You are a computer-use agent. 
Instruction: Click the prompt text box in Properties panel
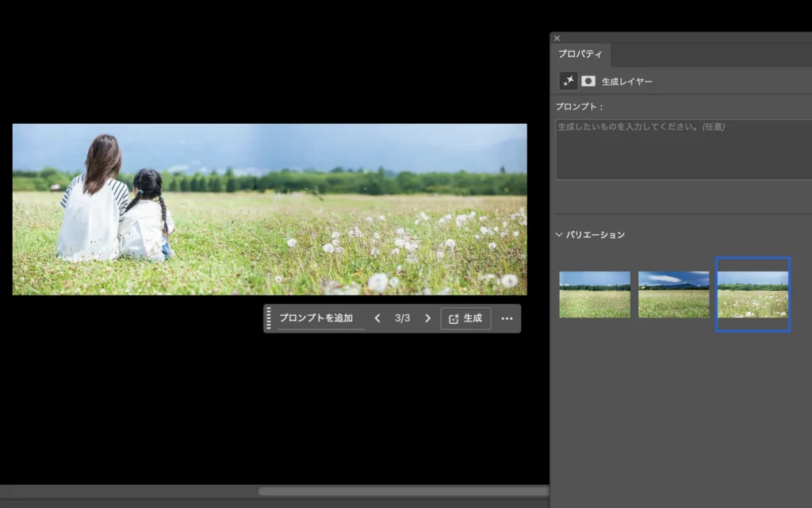tap(683, 149)
